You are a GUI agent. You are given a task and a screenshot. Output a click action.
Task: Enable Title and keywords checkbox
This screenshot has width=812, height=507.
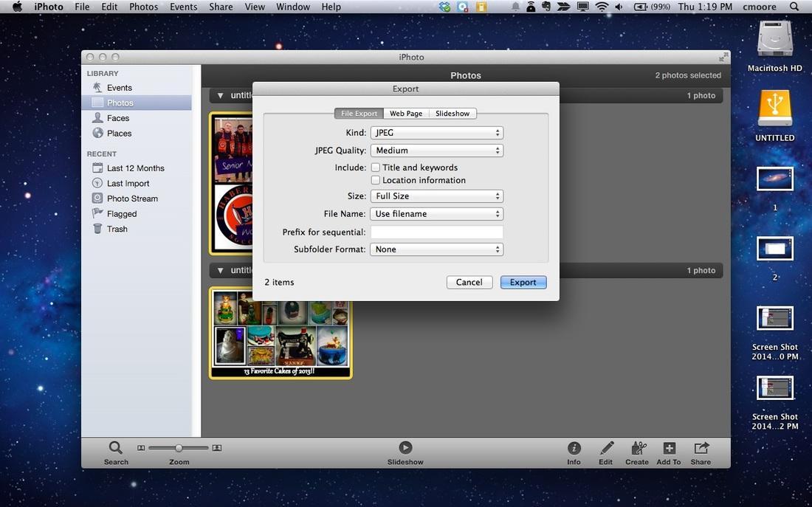(x=376, y=168)
